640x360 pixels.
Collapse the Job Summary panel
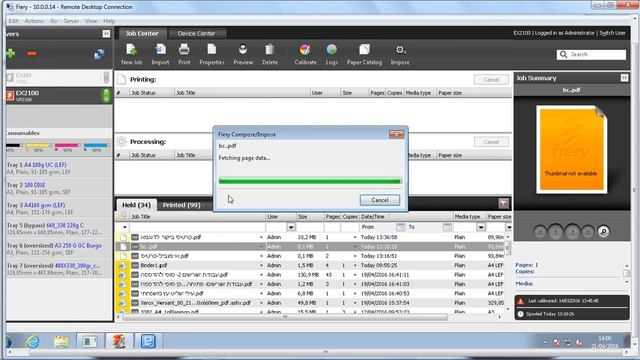pos(624,78)
